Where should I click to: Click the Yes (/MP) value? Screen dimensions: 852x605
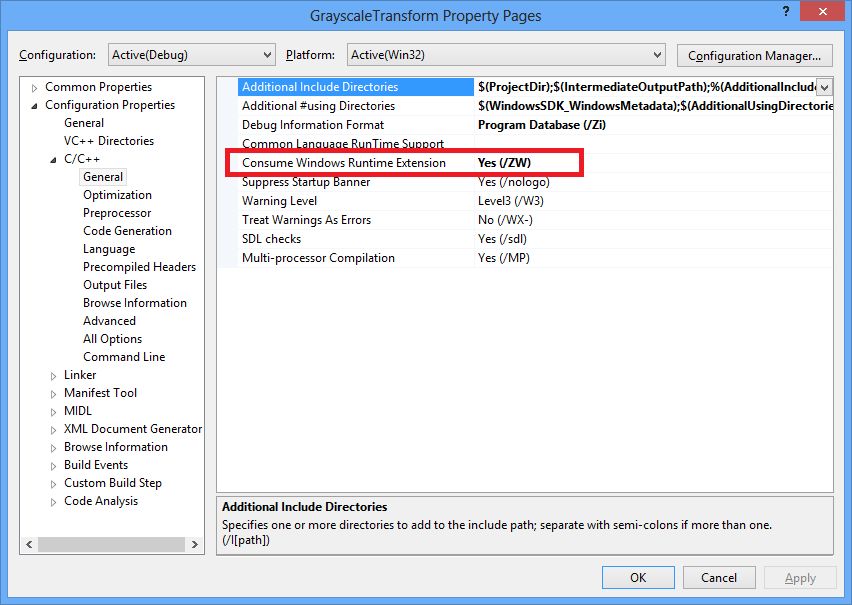pos(504,258)
